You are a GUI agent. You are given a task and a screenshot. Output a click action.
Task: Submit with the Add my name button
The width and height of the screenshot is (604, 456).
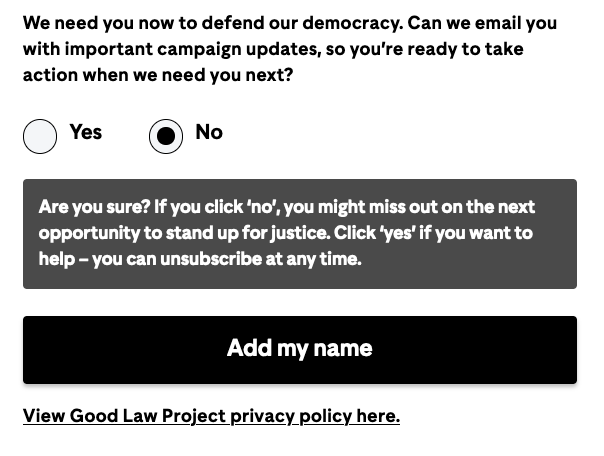[x=300, y=350]
